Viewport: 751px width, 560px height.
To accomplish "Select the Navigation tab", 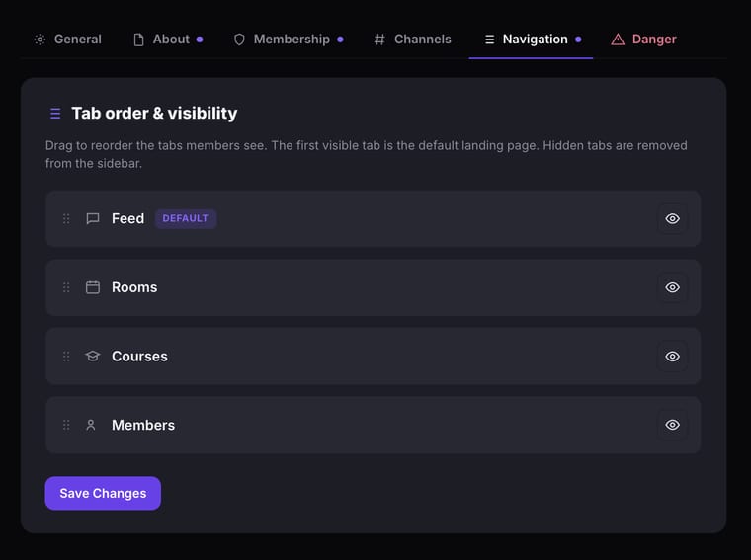I will tap(532, 40).
